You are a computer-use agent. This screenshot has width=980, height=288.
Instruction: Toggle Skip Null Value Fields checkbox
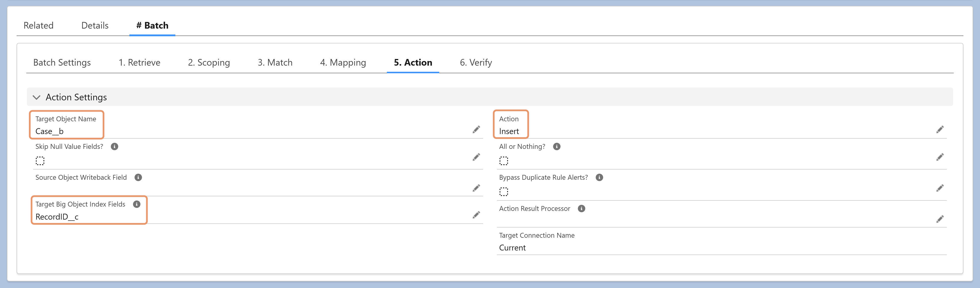[40, 161]
